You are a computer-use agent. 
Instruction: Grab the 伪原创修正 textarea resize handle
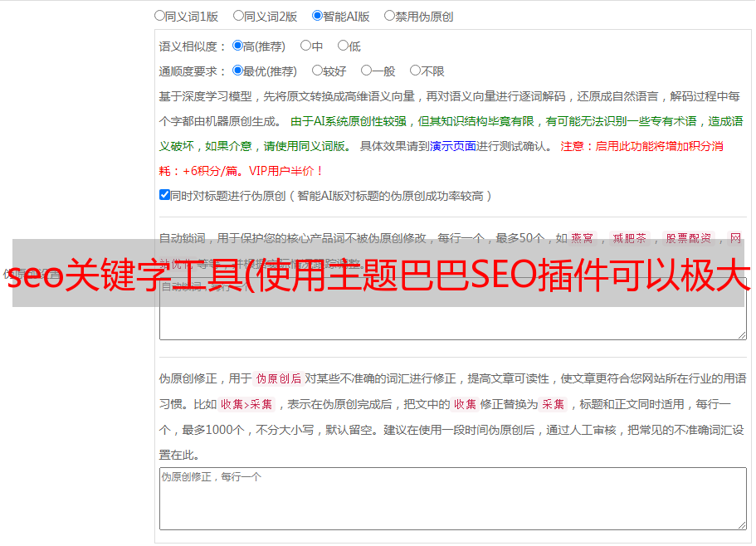(742, 525)
